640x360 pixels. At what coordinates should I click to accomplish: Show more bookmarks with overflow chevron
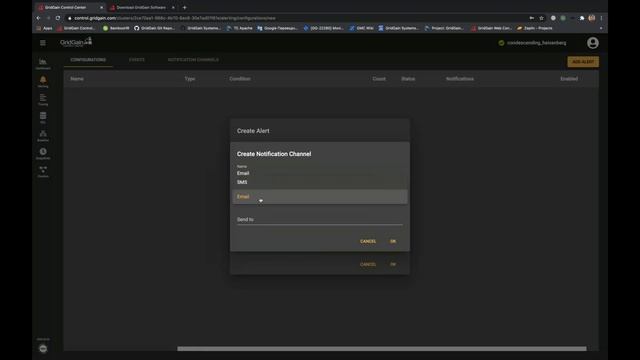pos(601,28)
